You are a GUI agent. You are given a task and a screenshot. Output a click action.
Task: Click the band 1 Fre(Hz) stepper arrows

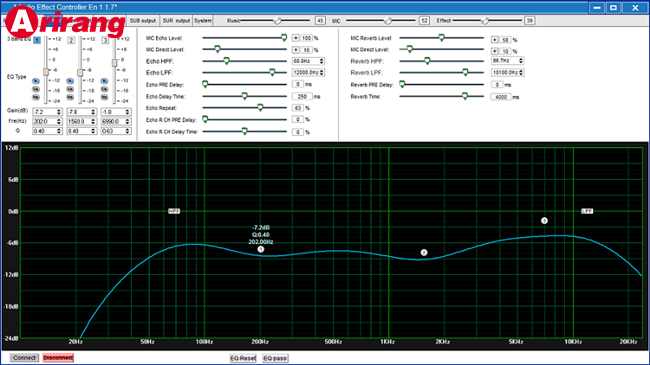tap(59, 122)
